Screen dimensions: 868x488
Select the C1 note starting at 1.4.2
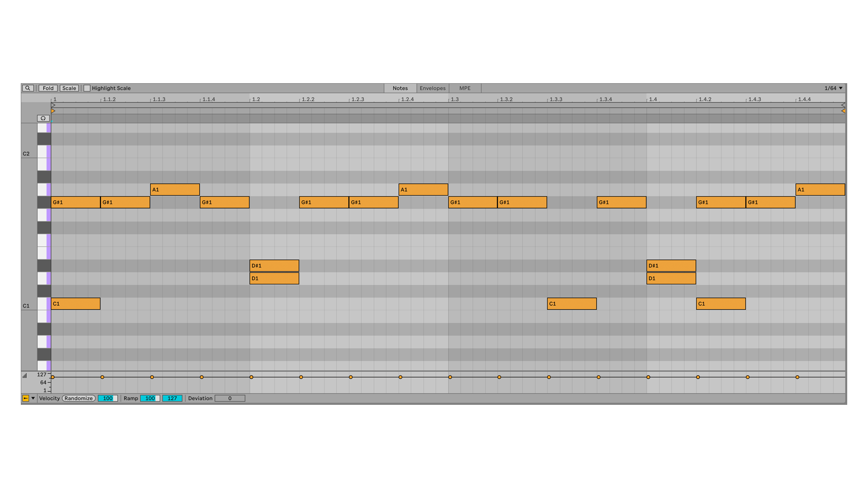tap(721, 304)
